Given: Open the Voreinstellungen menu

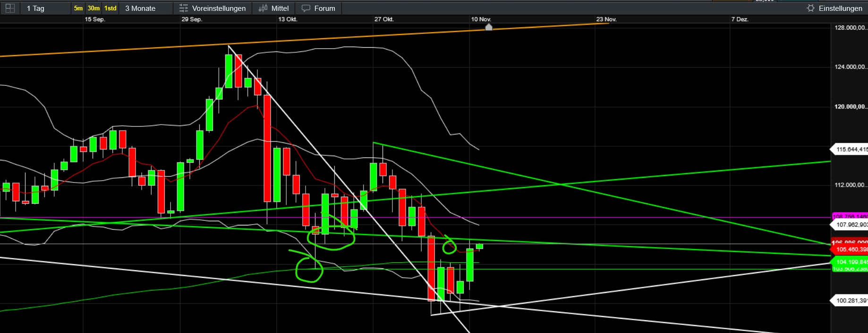Looking at the screenshot, I should 219,8.
